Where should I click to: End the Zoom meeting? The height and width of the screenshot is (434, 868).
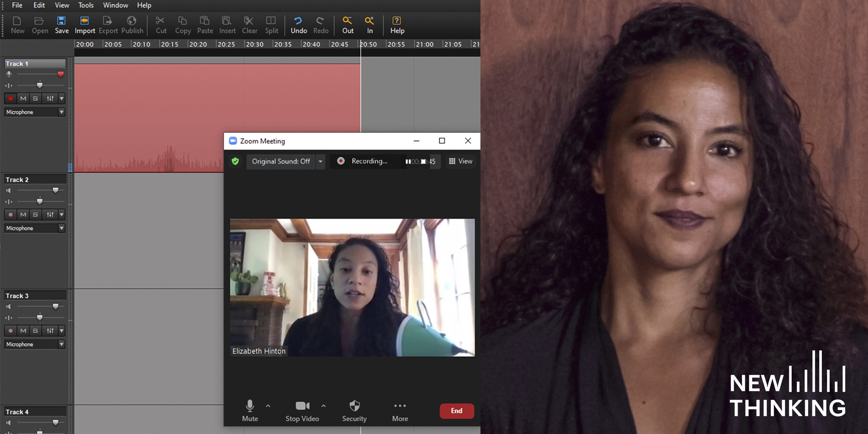457,411
